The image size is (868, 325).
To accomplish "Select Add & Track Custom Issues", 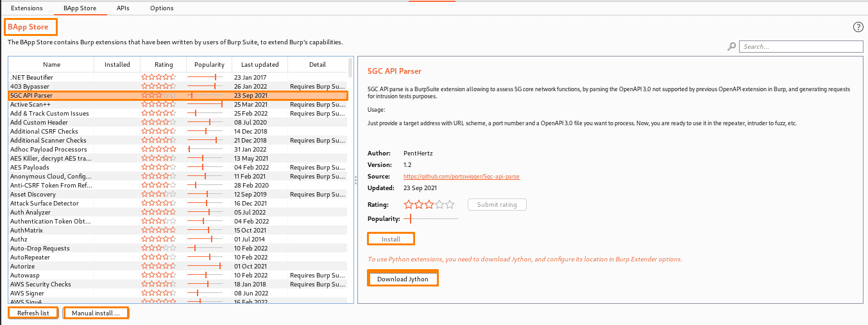I will coord(178,113).
